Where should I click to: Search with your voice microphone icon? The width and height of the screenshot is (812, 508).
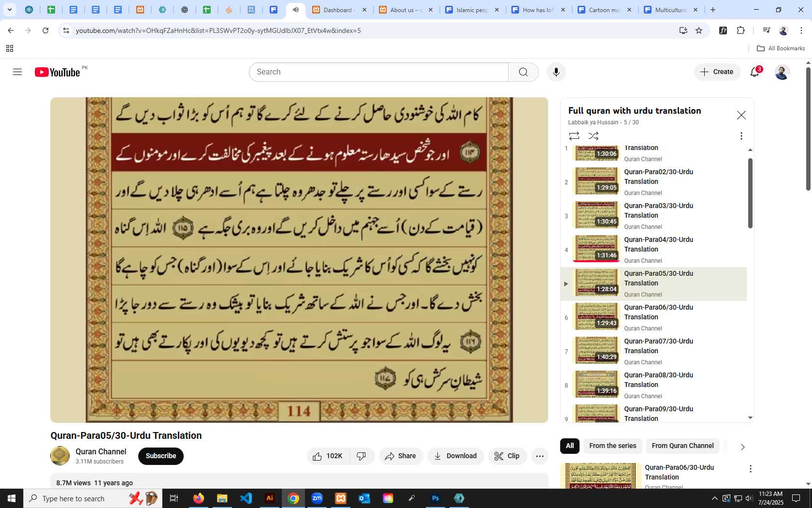556,72
